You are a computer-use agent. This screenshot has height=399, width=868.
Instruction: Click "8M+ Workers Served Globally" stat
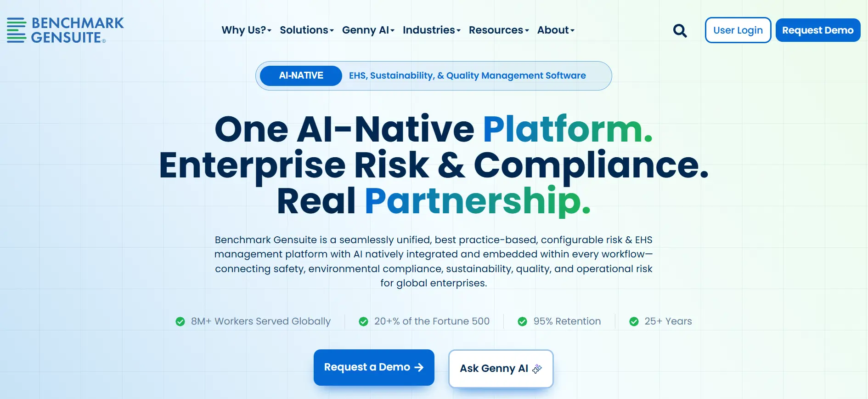coord(253,321)
